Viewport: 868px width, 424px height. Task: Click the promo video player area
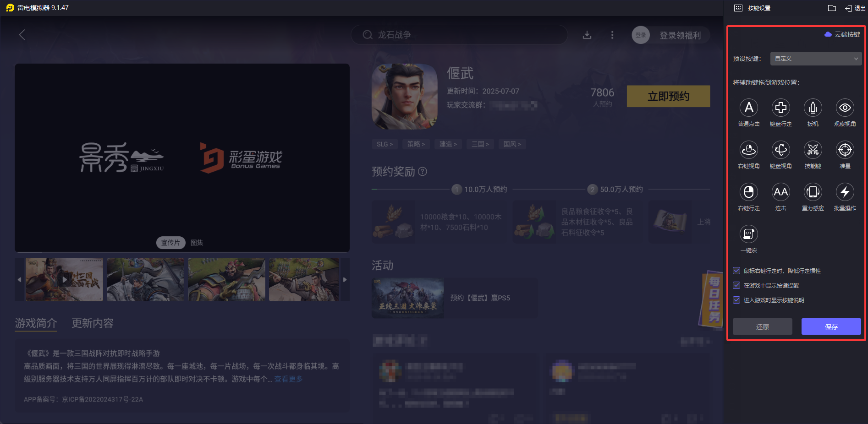coord(182,158)
